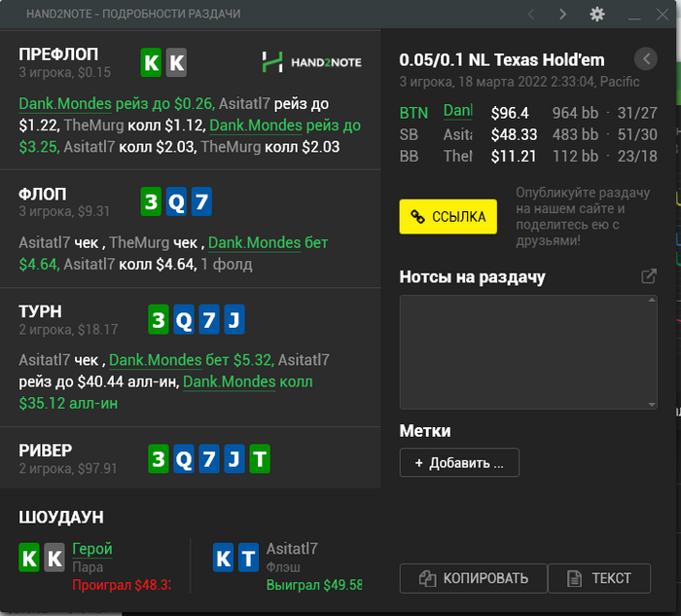Click blue J card on turn row
Screen dimensions: 681x616
point(234,320)
